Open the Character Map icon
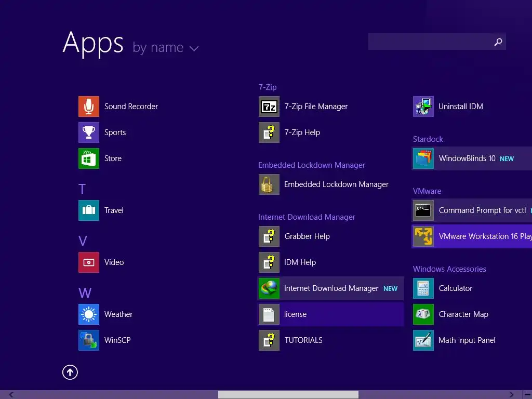The width and height of the screenshot is (532, 399). coord(423,314)
